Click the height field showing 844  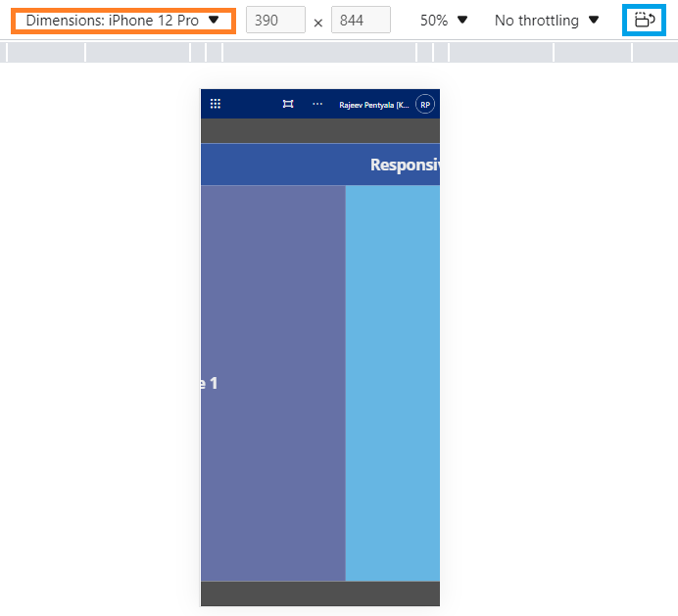[x=360, y=21]
